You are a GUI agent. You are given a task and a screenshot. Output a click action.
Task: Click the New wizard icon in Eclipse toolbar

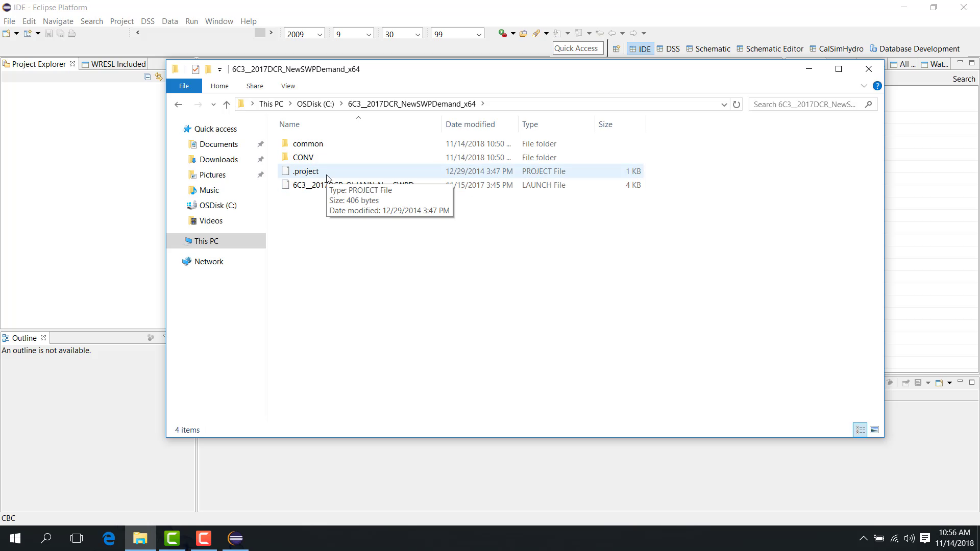point(7,34)
